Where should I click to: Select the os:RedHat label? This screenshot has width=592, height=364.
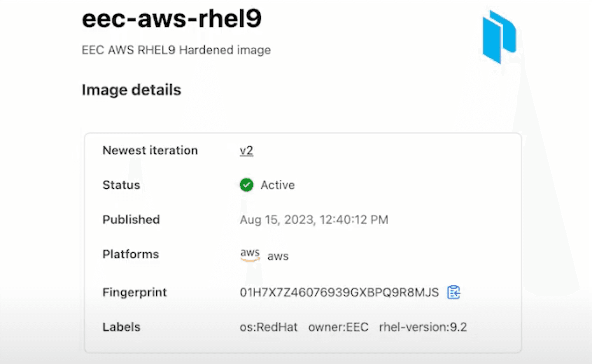tap(269, 327)
